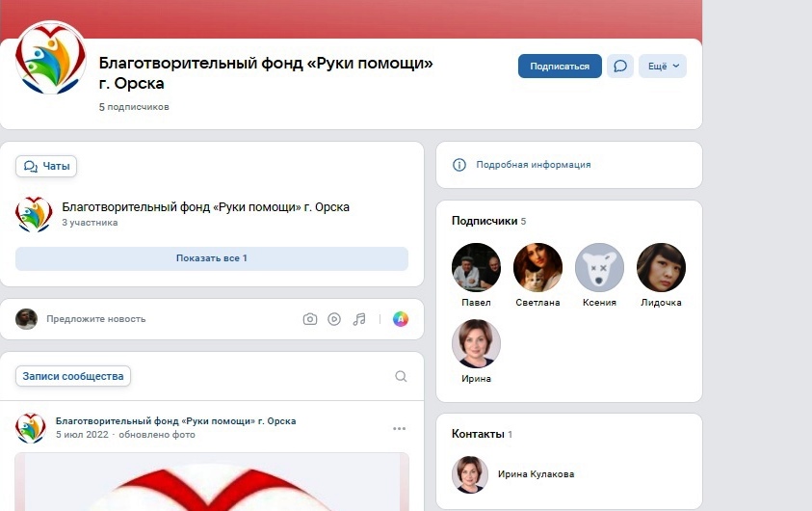Screen dimensions: 812x511
Task: Click user avatar beside Предложите новость
Action: [x=26, y=319]
